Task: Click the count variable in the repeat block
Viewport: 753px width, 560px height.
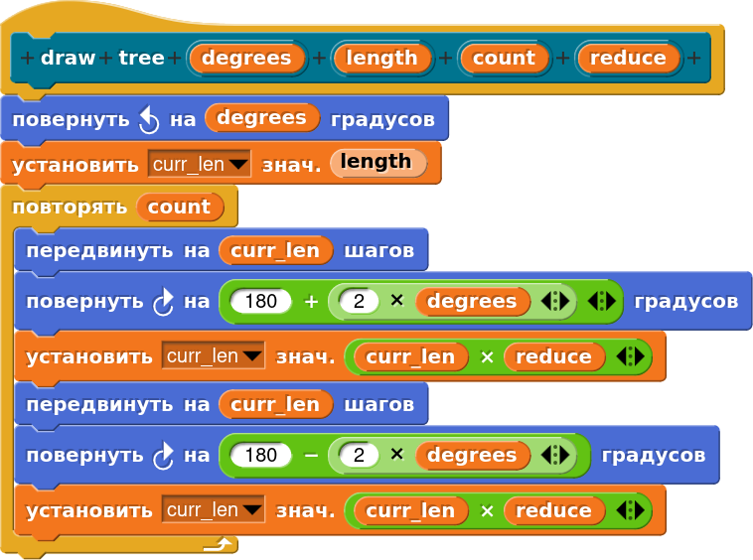Action: click(179, 207)
